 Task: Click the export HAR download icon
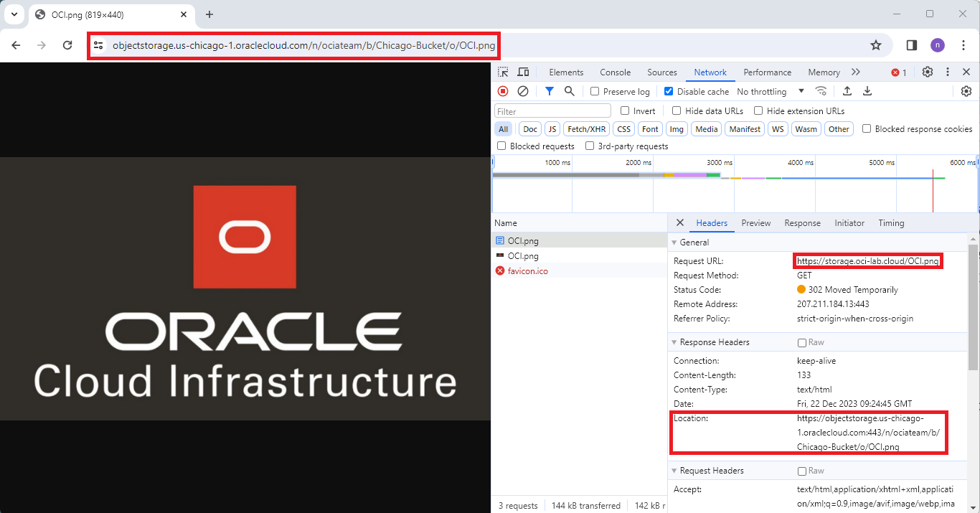click(867, 91)
